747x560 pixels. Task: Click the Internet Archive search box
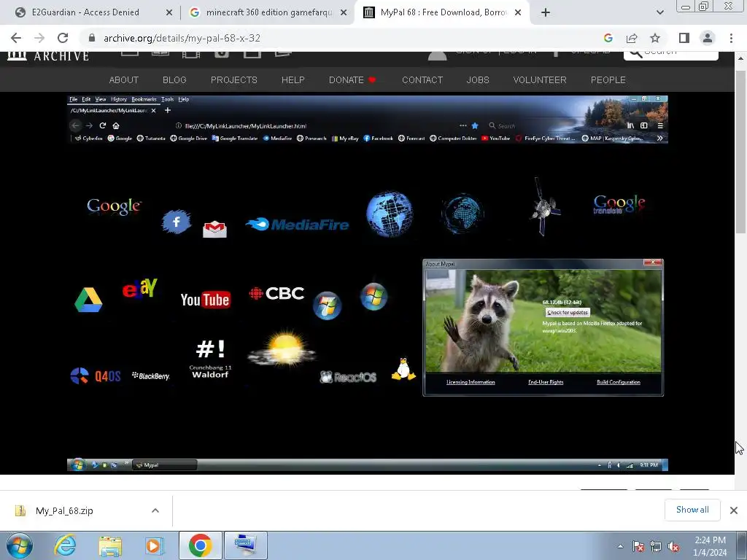pos(671,53)
